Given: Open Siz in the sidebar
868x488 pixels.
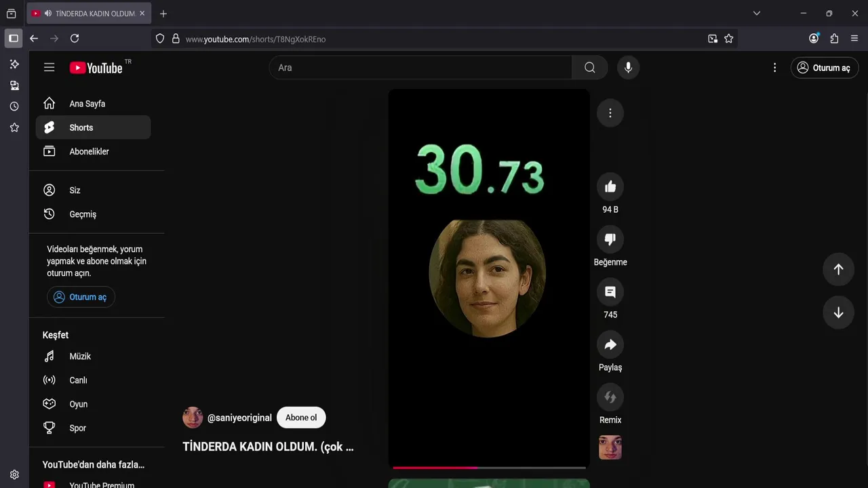Looking at the screenshot, I should (93, 190).
